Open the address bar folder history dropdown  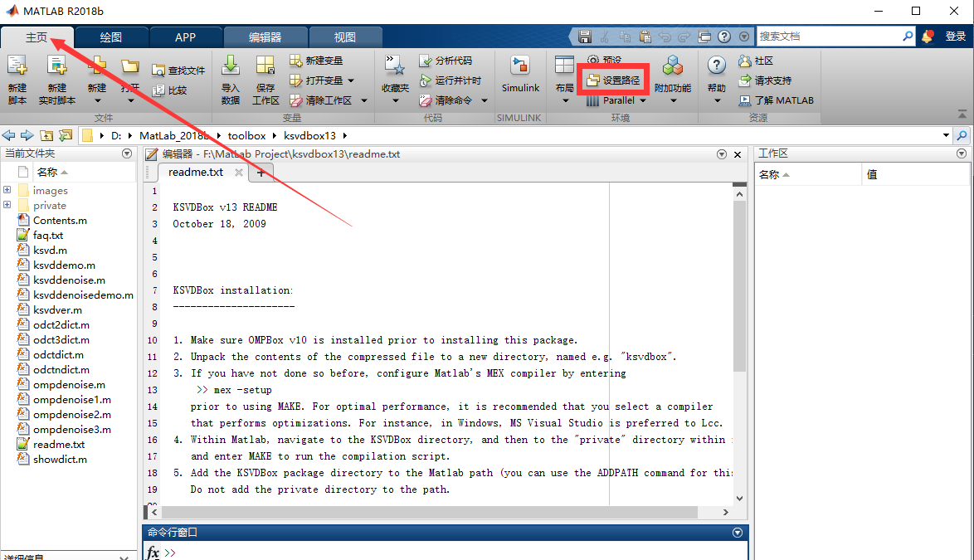[946, 135]
